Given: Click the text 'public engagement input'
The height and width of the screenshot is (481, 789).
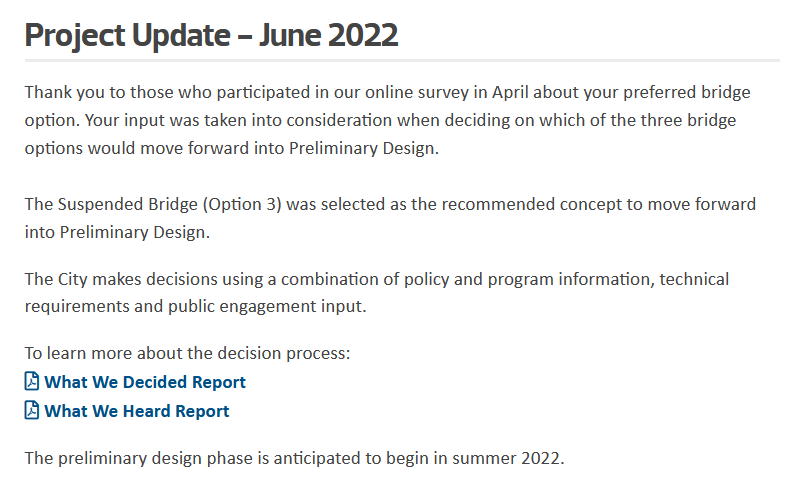Looking at the screenshot, I should pos(266,306).
